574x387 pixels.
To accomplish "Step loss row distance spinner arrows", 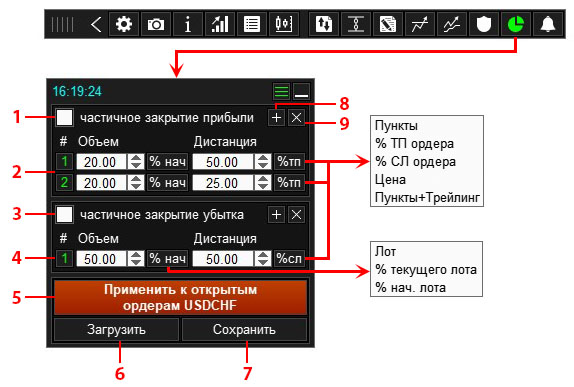I will [263, 258].
